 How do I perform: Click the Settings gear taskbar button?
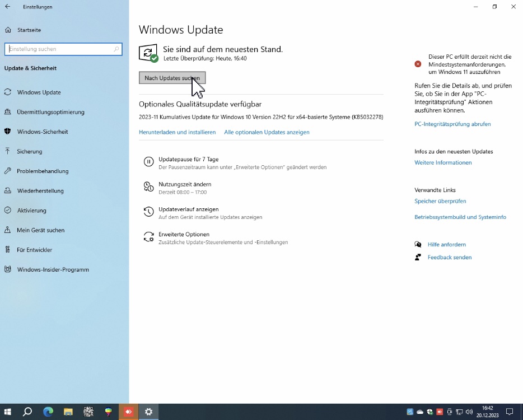(x=148, y=412)
